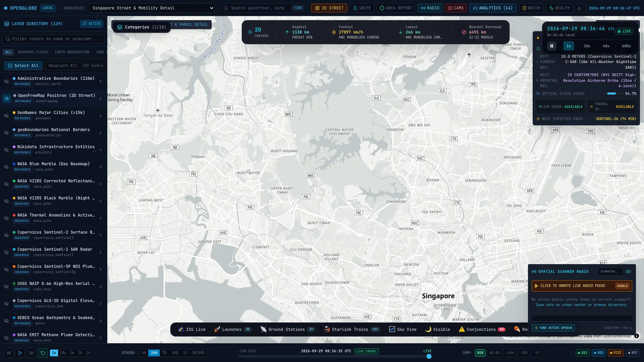
Task: Toggle NASA Blue Marble layer visibility
Action: pyautogui.click(x=6, y=167)
